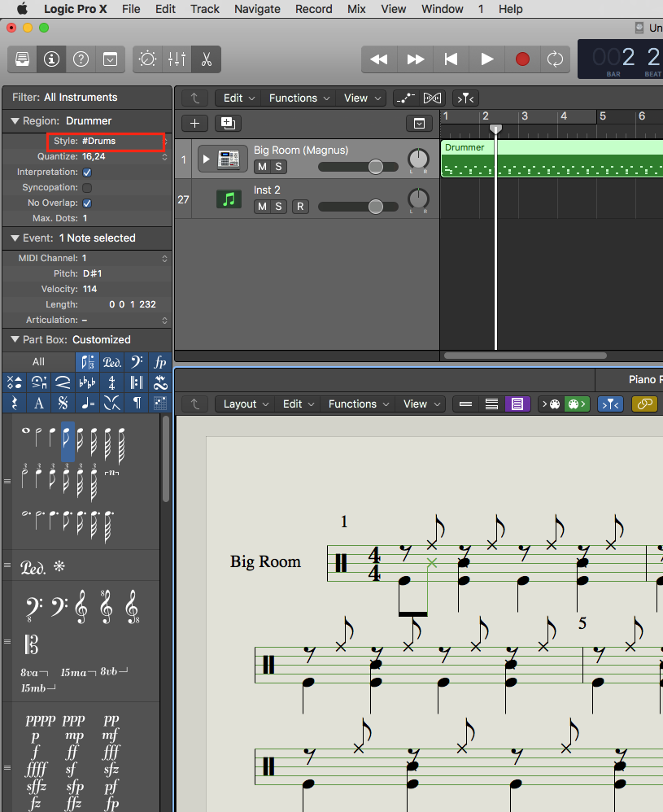The width and height of the screenshot is (663, 812).
Task: Select key signature flats group
Action: pyautogui.click(x=88, y=382)
